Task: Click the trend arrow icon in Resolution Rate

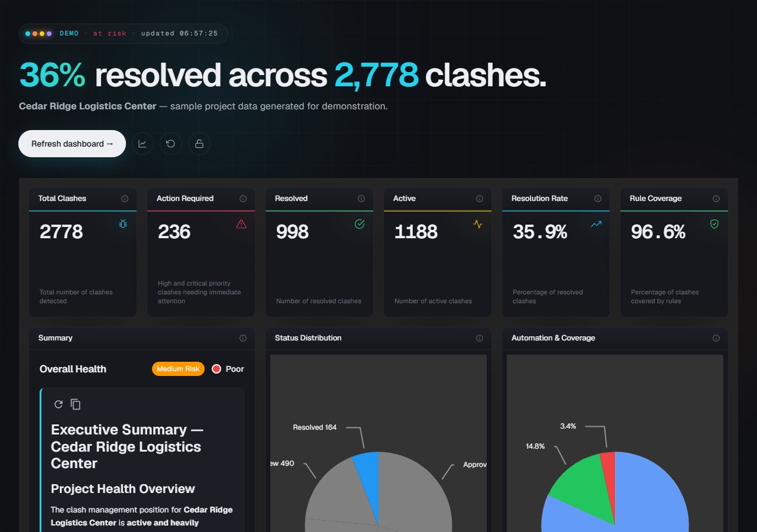Action: pos(596,224)
